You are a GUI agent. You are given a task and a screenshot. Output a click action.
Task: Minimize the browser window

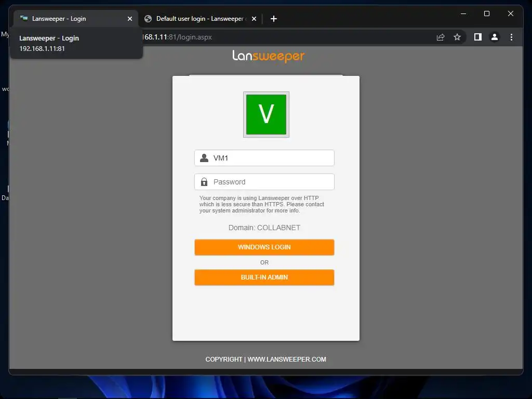[463, 14]
